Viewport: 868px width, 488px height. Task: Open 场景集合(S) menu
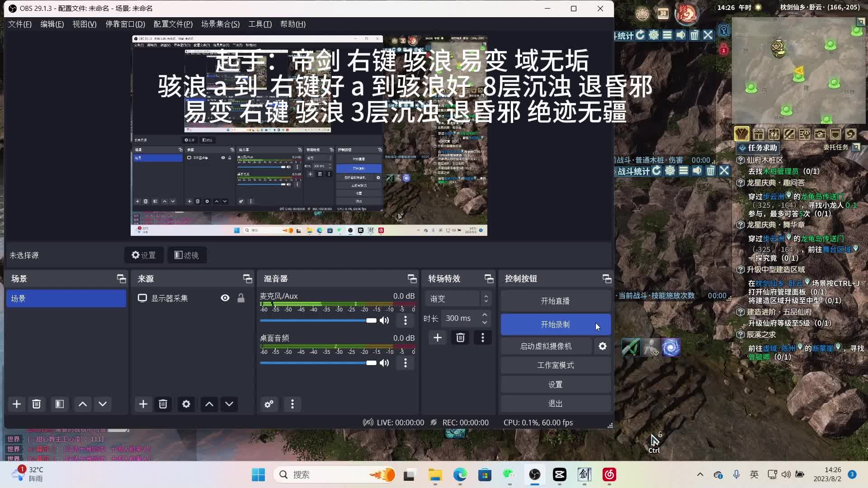click(221, 24)
